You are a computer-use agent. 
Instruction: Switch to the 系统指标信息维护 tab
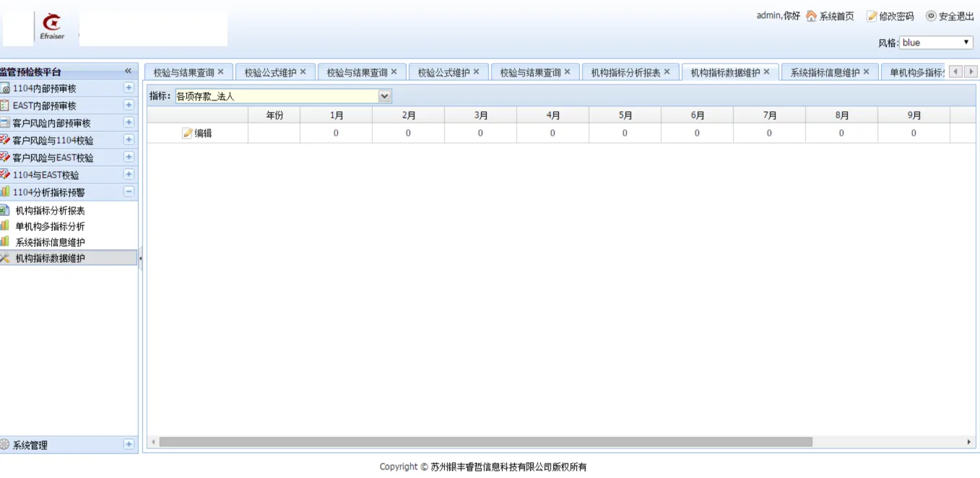[x=825, y=72]
